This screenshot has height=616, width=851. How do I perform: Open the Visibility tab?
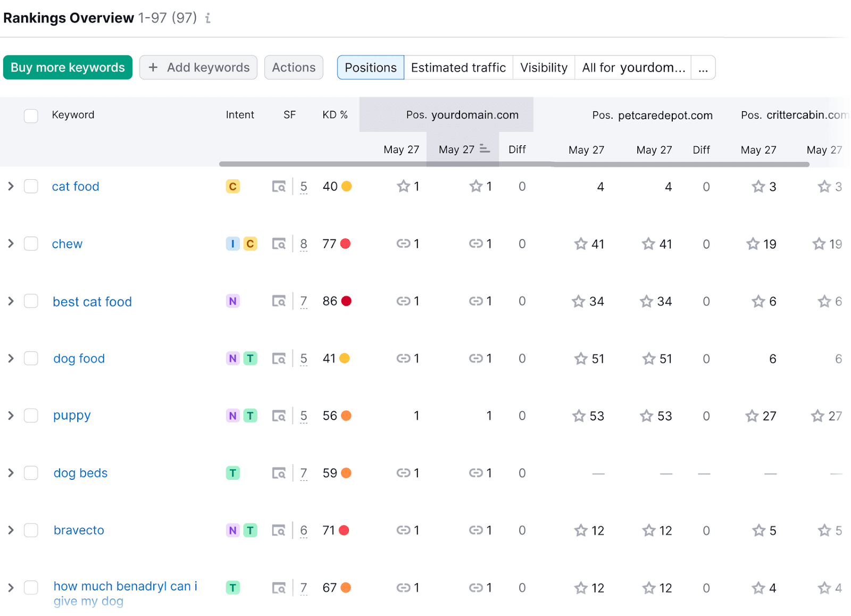pyautogui.click(x=543, y=68)
